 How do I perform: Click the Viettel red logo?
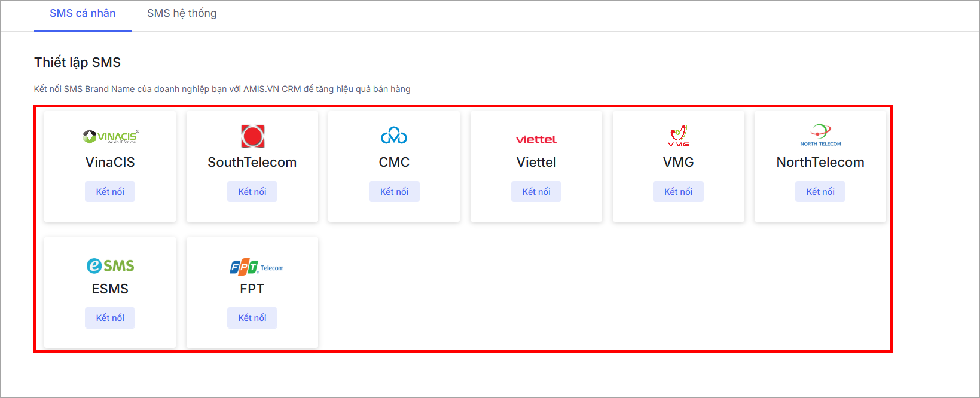(x=536, y=139)
